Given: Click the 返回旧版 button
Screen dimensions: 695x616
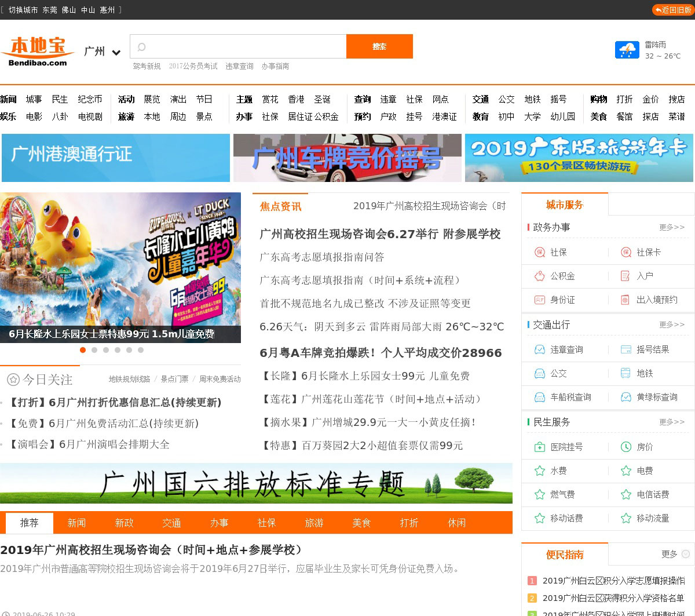Looking at the screenshot, I should (672, 10).
